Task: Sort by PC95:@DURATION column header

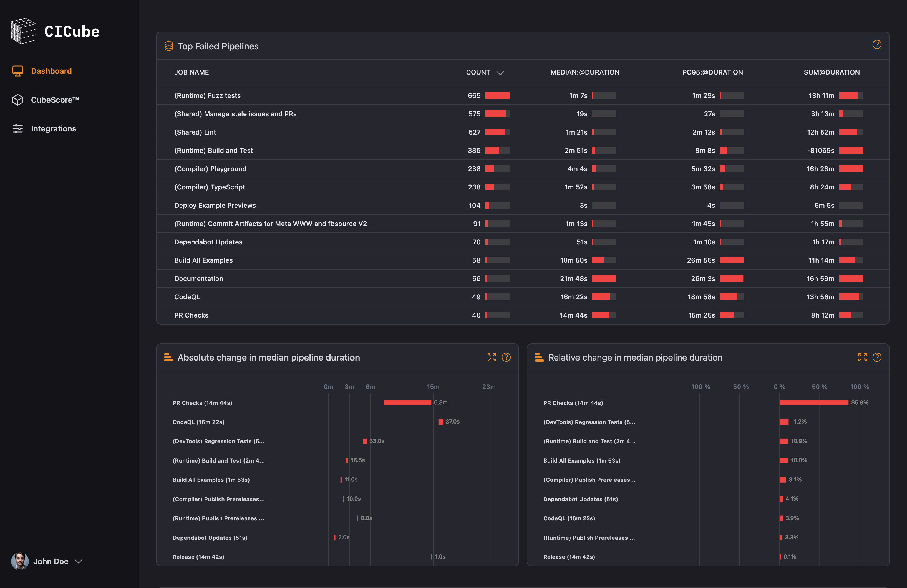Action: [x=713, y=72]
